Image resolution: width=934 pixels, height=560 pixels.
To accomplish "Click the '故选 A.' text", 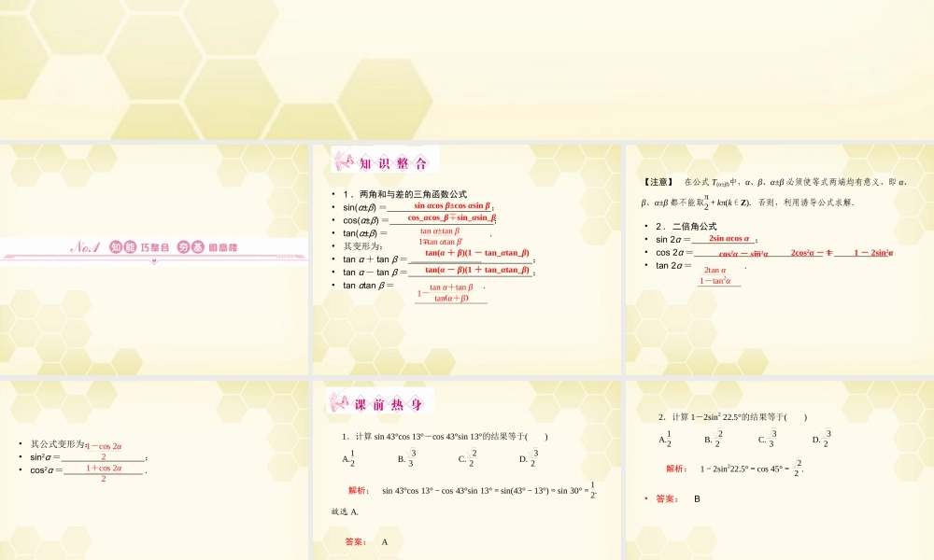I will [x=345, y=511].
